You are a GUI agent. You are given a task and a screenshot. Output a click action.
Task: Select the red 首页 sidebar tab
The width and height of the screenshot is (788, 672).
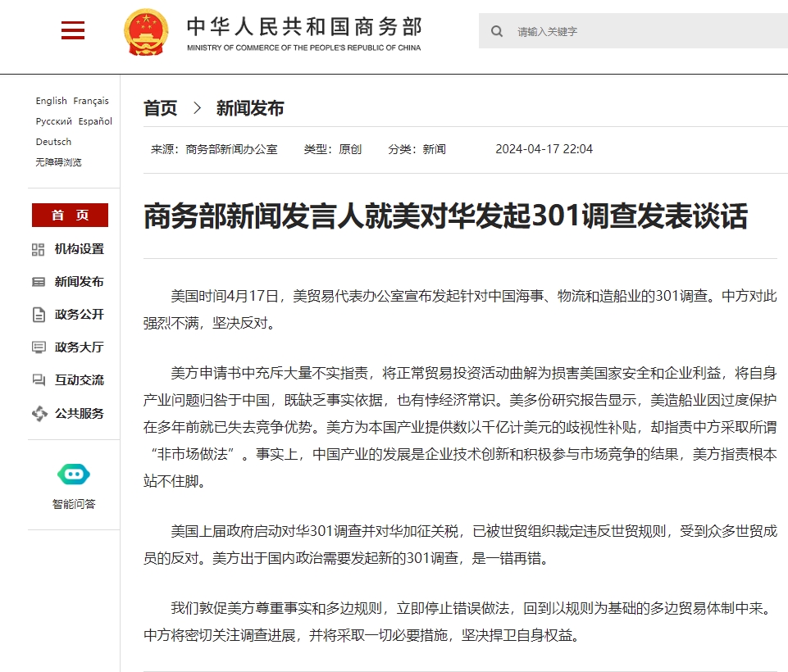coord(70,215)
